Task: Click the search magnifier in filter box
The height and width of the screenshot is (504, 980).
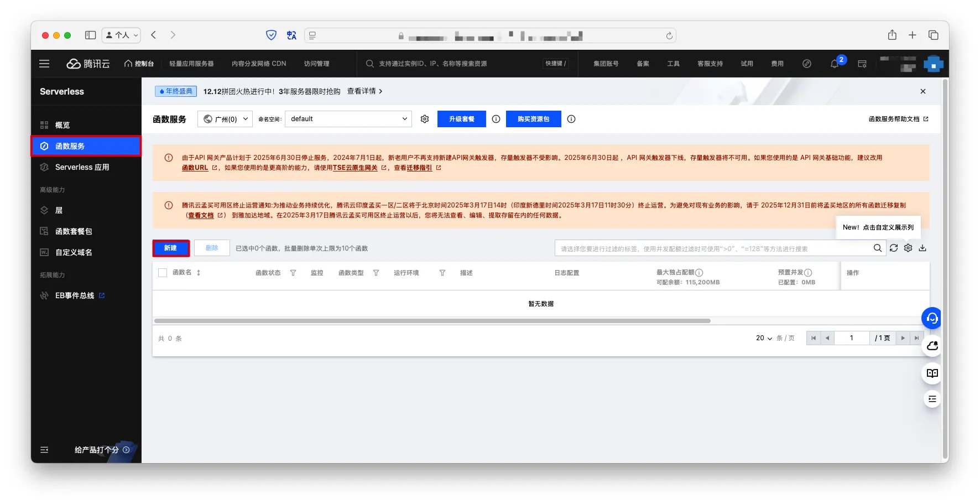Action: pos(877,248)
